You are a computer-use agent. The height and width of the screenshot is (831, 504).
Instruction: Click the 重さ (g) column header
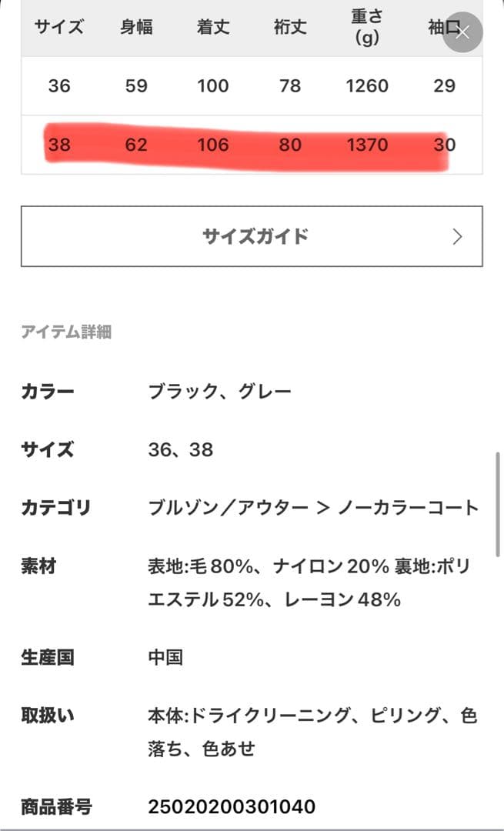point(367,28)
